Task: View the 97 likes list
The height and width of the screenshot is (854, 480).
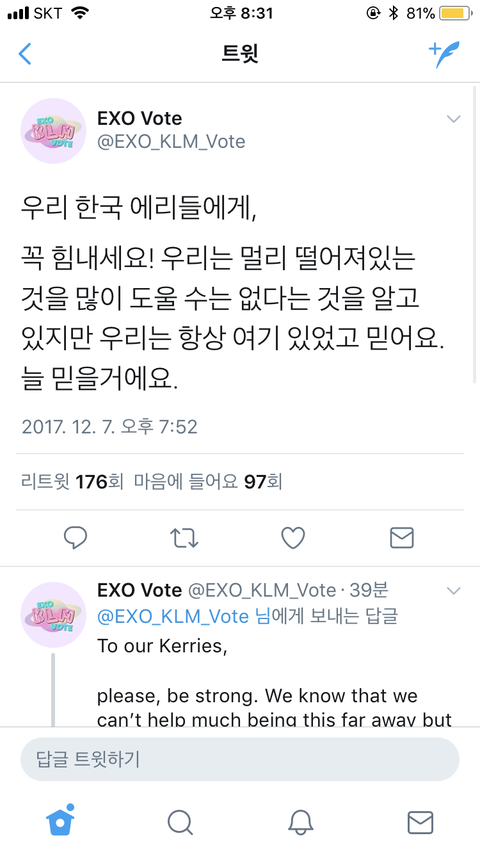Action: (208, 481)
